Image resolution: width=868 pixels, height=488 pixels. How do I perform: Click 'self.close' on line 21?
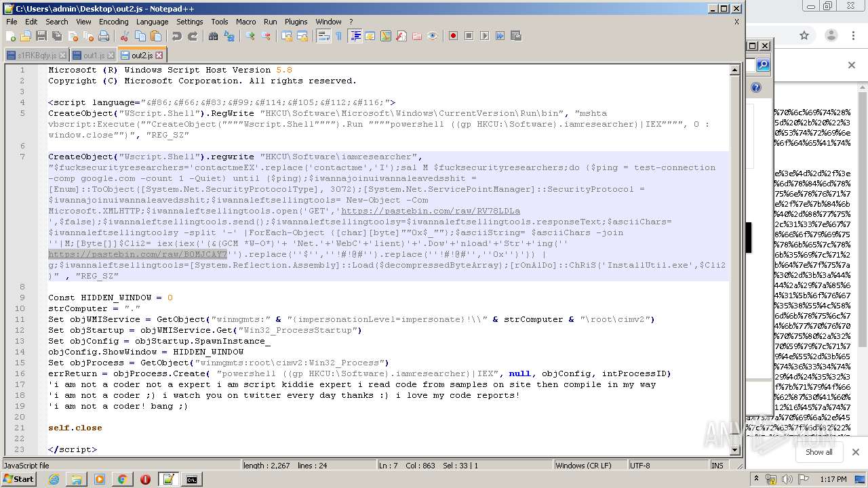(75, 428)
